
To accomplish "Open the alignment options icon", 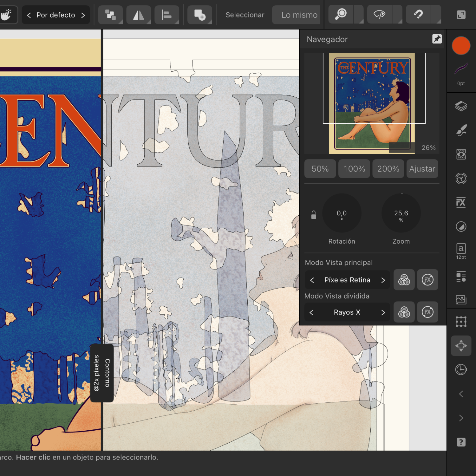I will coord(166,15).
